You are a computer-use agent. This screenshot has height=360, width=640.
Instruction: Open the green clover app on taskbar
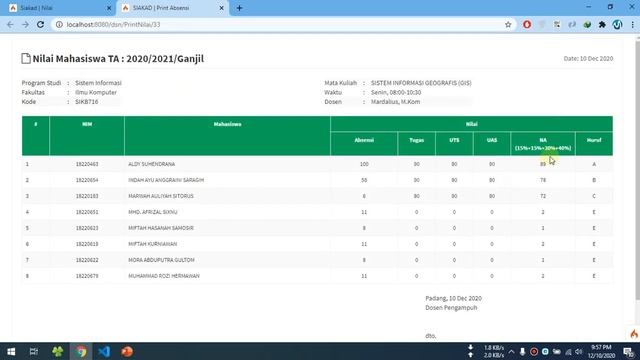tap(58, 351)
